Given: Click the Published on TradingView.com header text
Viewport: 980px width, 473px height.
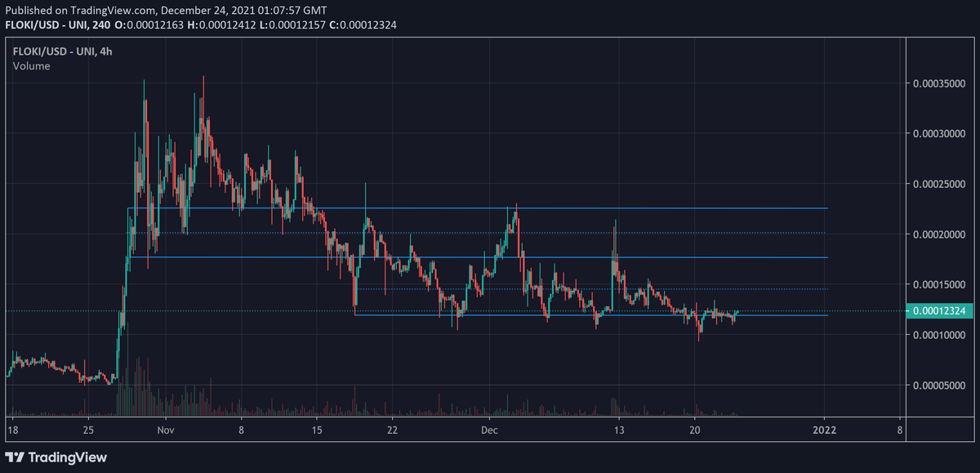Looking at the screenshot, I should point(167,11).
